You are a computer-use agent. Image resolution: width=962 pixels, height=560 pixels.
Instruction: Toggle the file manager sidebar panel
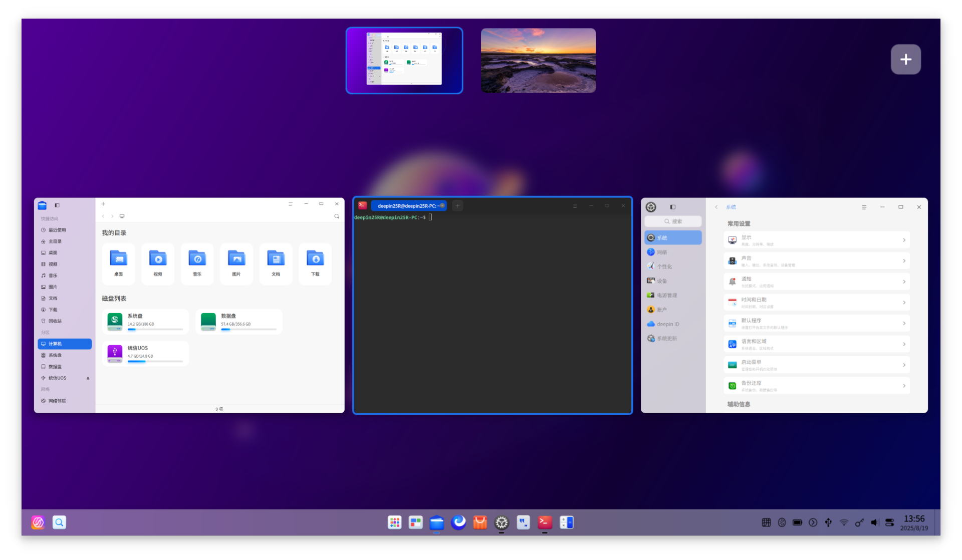click(57, 205)
